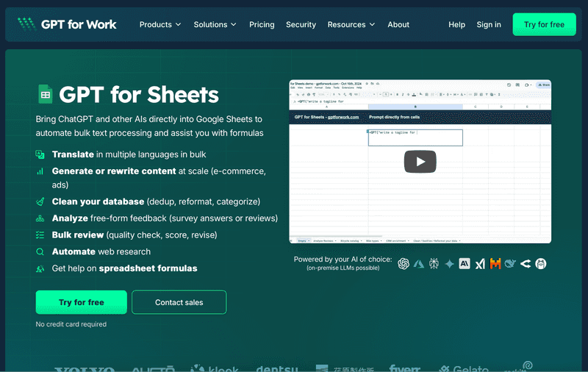Click the "Automate web research" text
This screenshot has width=588, height=372.
(101, 252)
